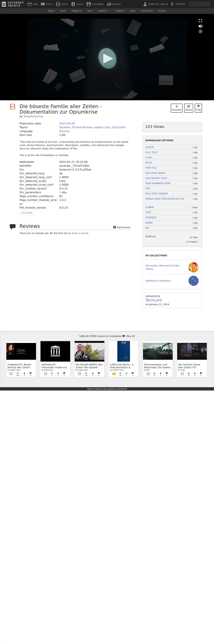The height and width of the screenshot is (644, 214).
Task: Open the Donate menu item
Action: [x=103, y=11]
